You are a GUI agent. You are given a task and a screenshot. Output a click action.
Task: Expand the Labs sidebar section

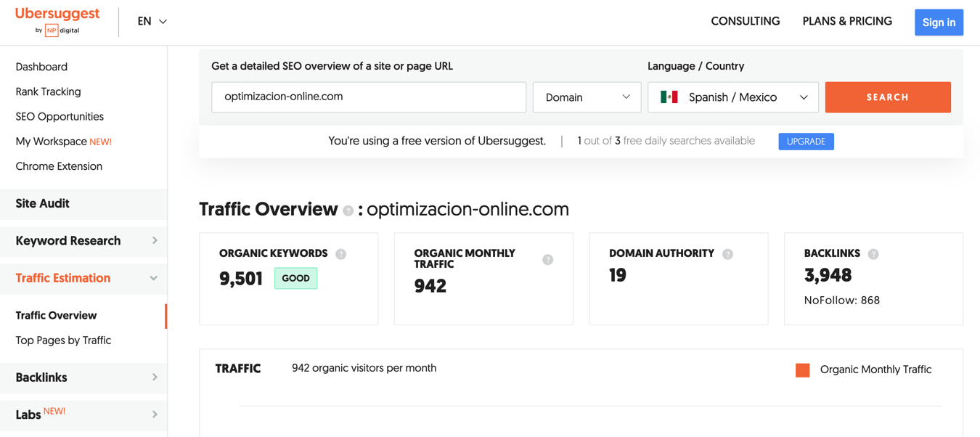point(83,414)
